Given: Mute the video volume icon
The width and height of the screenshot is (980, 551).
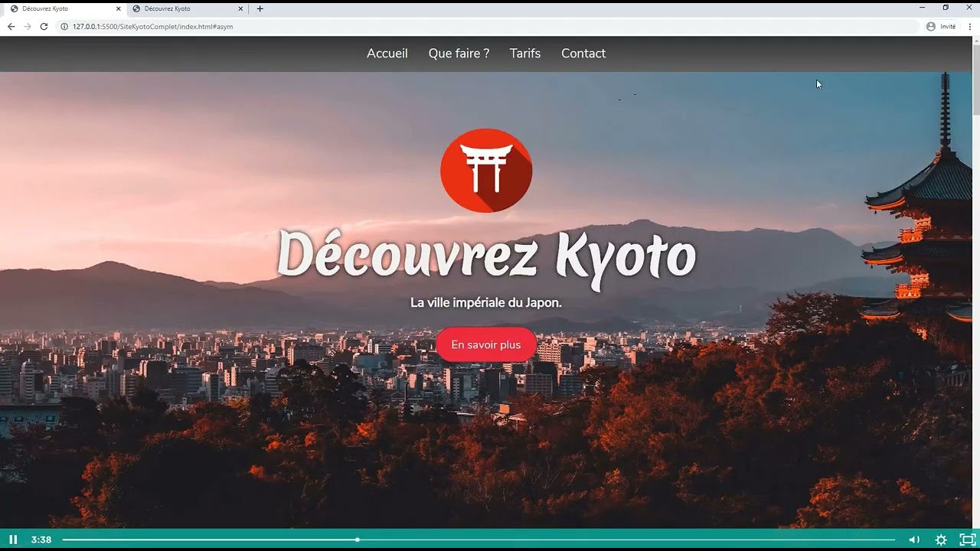Looking at the screenshot, I should (x=914, y=540).
